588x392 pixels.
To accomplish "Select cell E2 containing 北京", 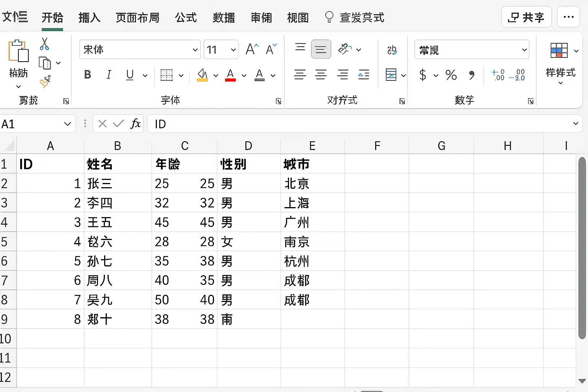I will (313, 183).
